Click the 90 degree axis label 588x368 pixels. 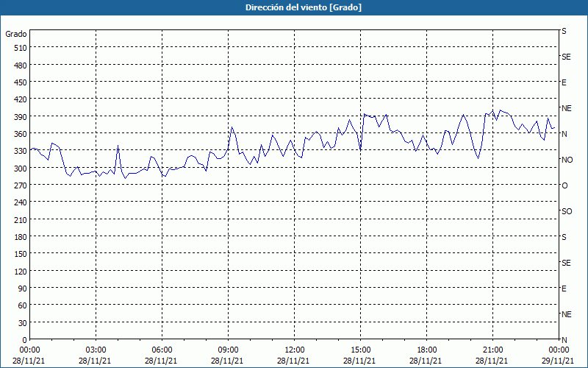click(x=23, y=289)
